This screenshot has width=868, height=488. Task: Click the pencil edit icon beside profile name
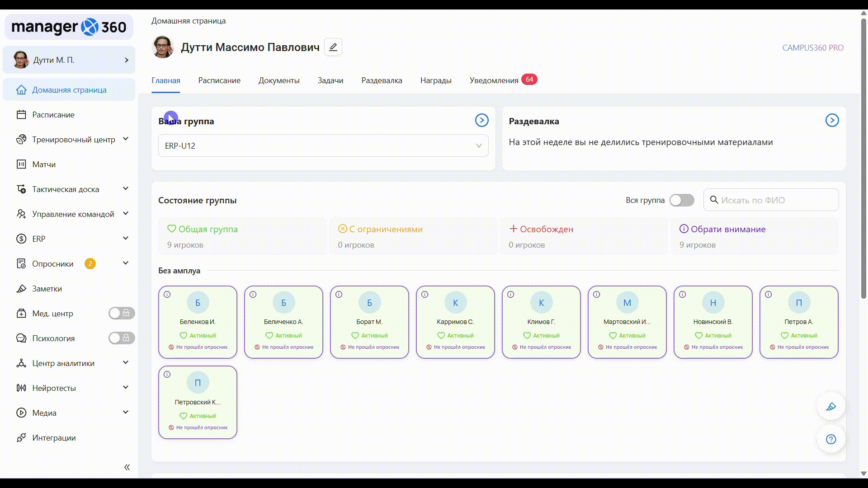tap(333, 47)
